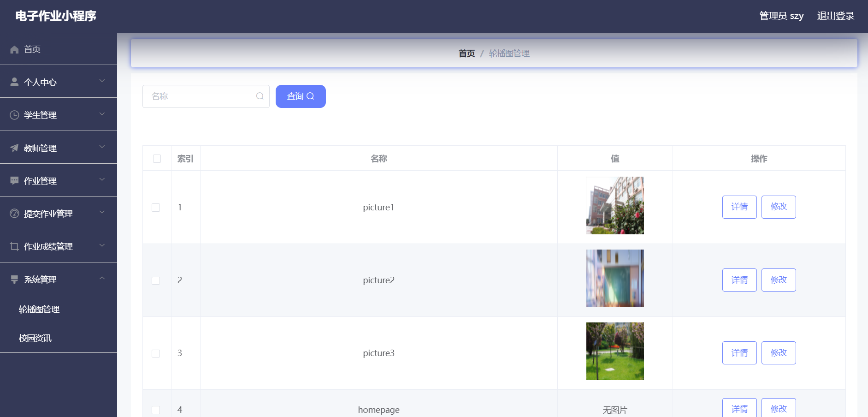The width and height of the screenshot is (868, 417).
Task: Click the 无图片 value cell
Action: point(615,404)
